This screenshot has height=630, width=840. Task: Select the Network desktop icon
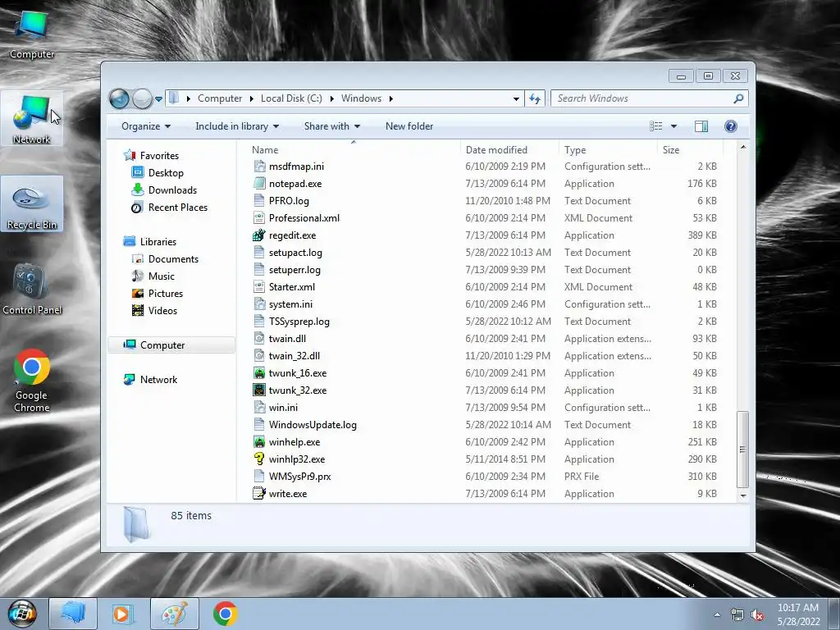coord(32,119)
